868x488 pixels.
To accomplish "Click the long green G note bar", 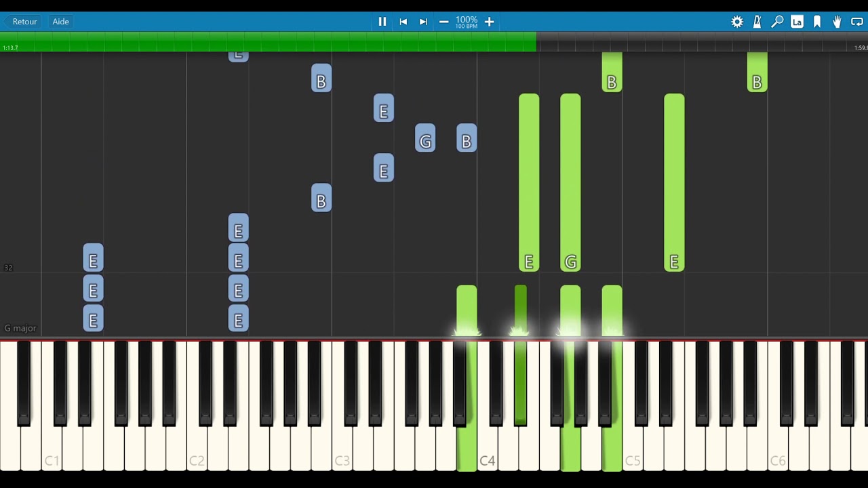I will pyautogui.click(x=570, y=183).
